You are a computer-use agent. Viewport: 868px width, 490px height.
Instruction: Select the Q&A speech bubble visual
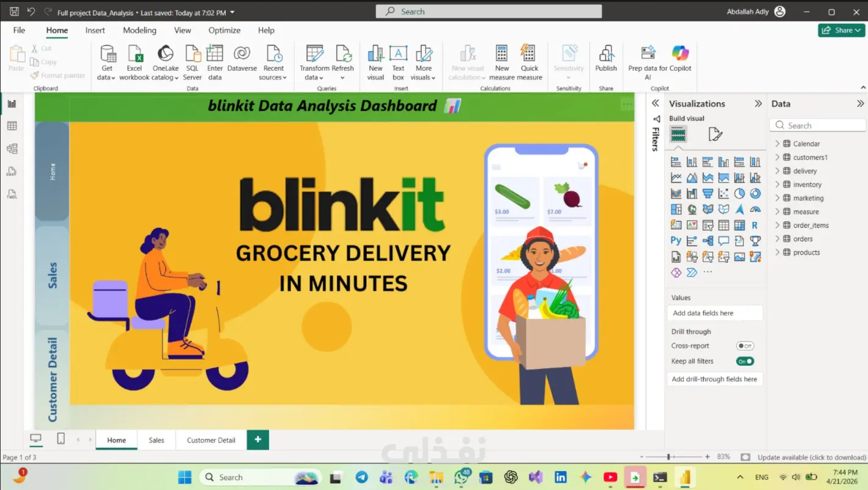723,241
